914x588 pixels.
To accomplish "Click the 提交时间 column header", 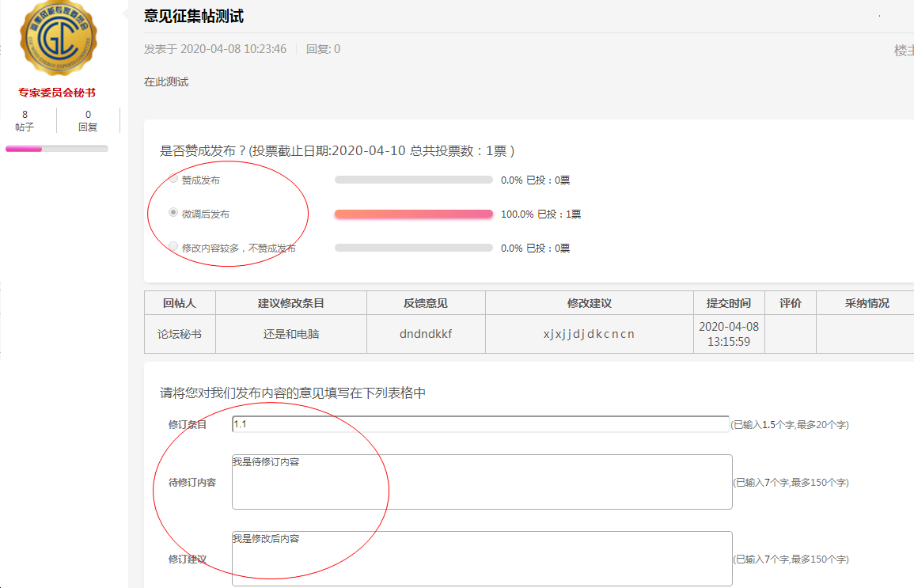I will [728, 303].
